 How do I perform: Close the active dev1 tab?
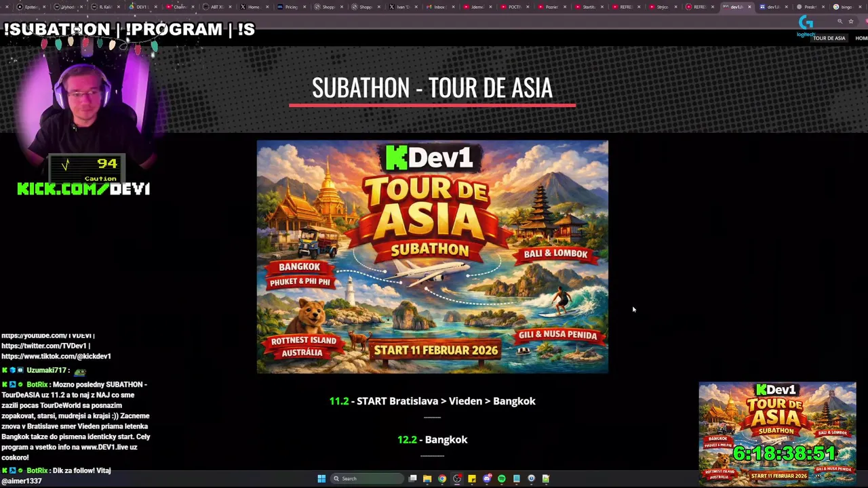tap(749, 7)
